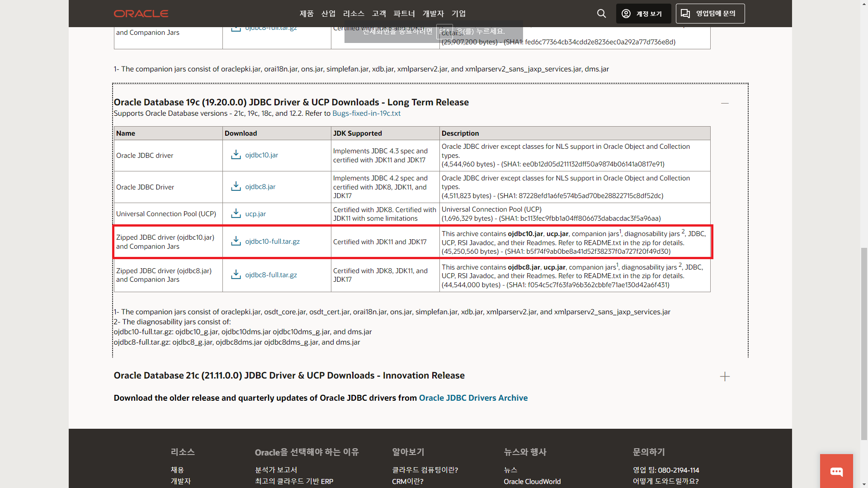Open the 제품 menu

coord(307,14)
